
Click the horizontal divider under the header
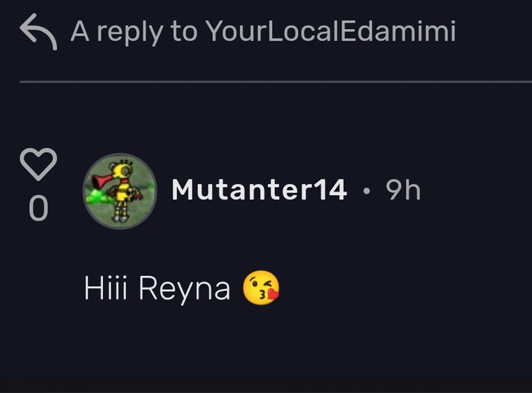[x=275, y=82]
